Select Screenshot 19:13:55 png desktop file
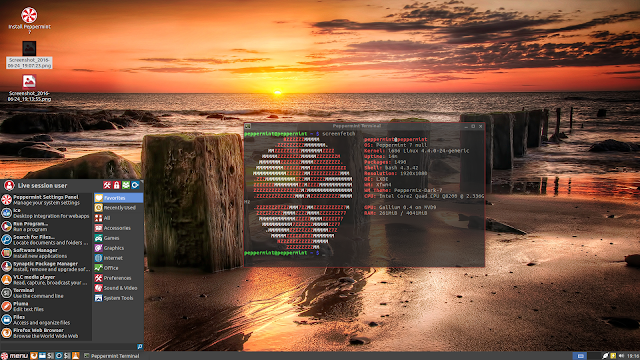This screenshot has height=360, width=640. (29, 88)
